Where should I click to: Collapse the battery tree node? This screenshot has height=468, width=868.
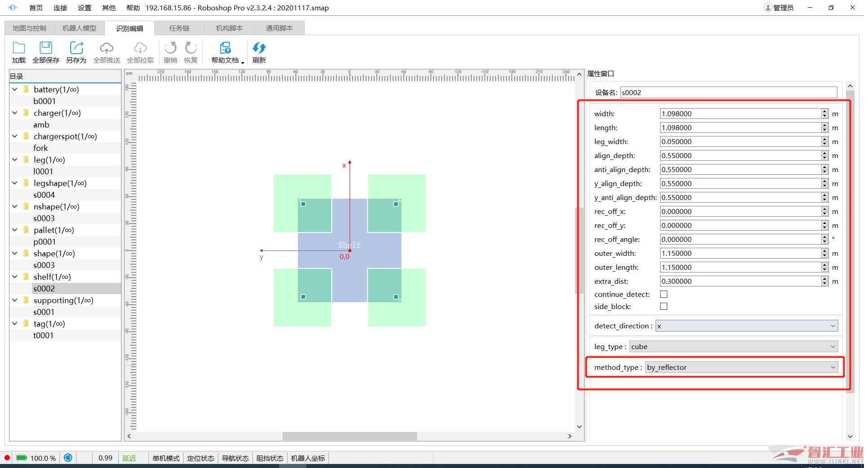pyautogui.click(x=15, y=89)
